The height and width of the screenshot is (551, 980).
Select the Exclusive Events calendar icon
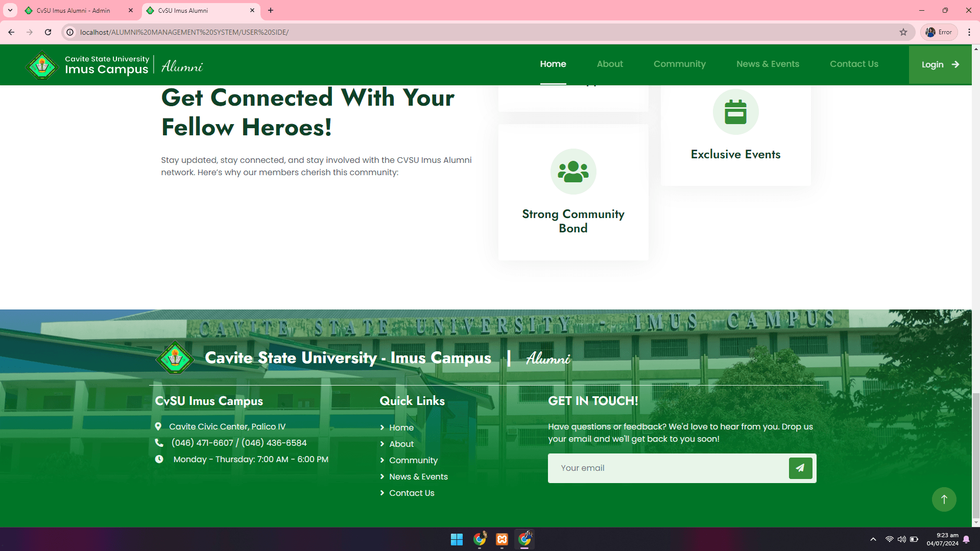pos(735,111)
